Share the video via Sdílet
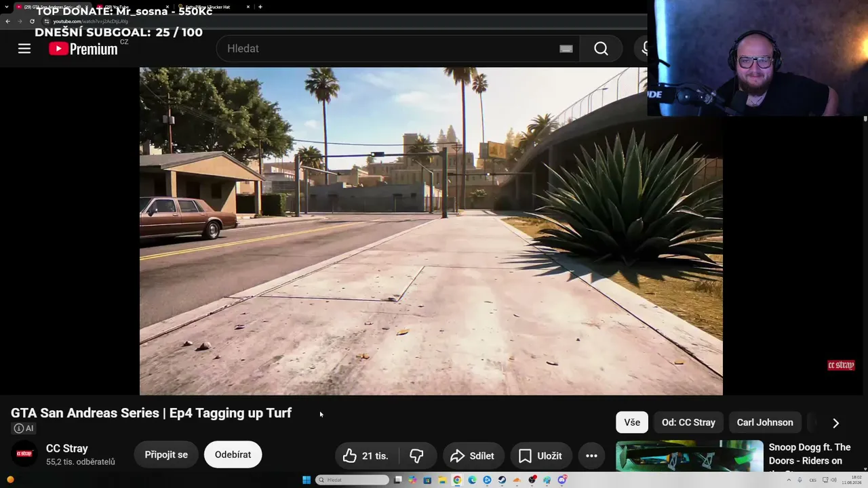 coord(473,455)
